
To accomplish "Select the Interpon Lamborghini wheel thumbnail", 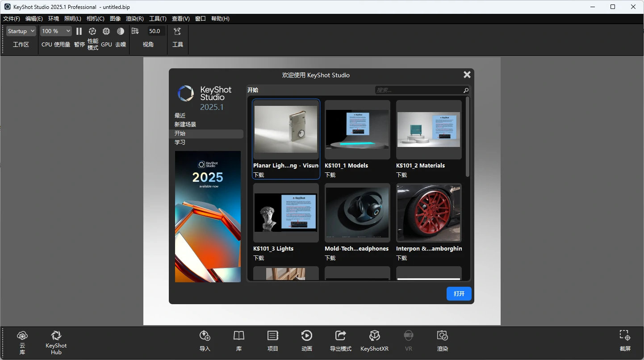I will pos(429,213).
